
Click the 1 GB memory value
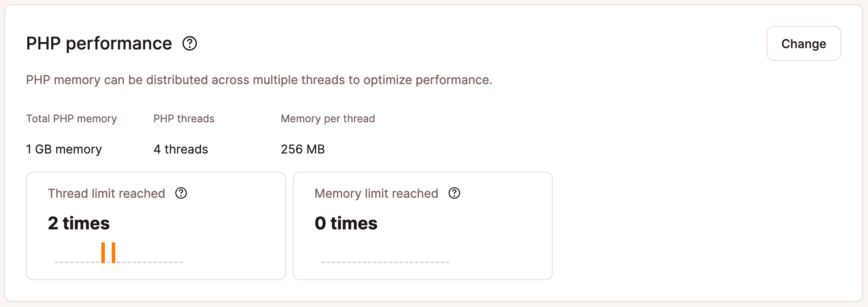64,149
